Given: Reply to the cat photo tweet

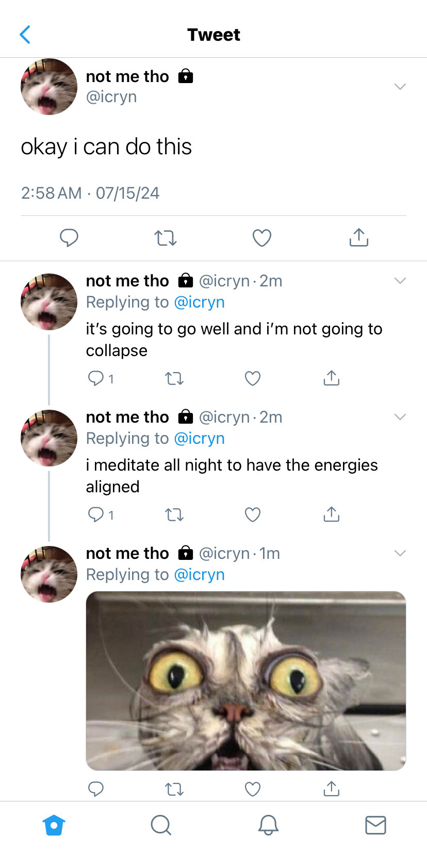Looking at the screenshot, I should (96, 789).
